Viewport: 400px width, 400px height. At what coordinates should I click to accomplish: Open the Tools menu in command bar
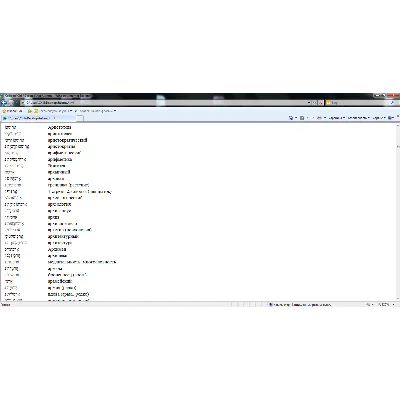(x=379, y=118)
